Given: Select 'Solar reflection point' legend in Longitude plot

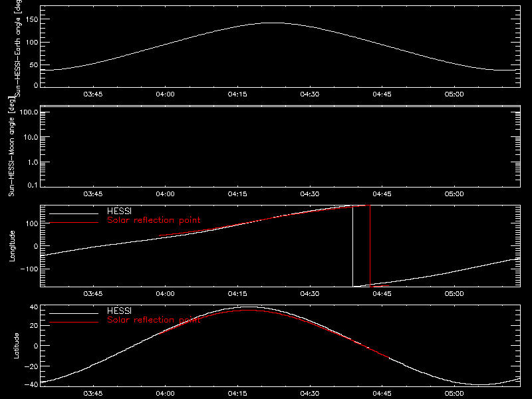Looking at the screenshot, I should [154, 220].
